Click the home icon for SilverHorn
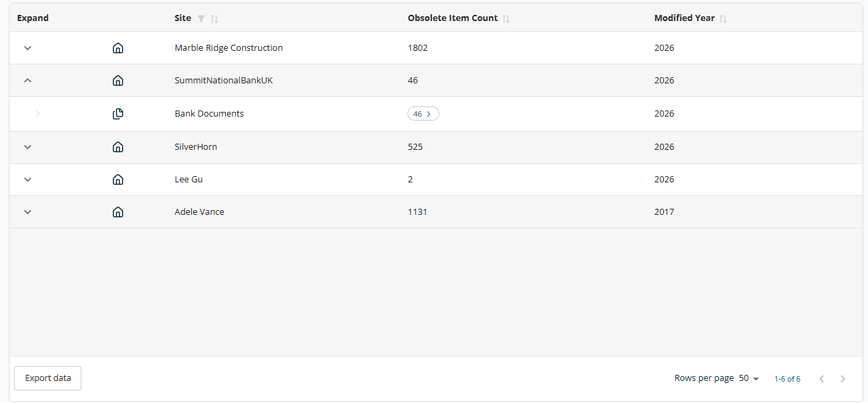 [118, 147]
